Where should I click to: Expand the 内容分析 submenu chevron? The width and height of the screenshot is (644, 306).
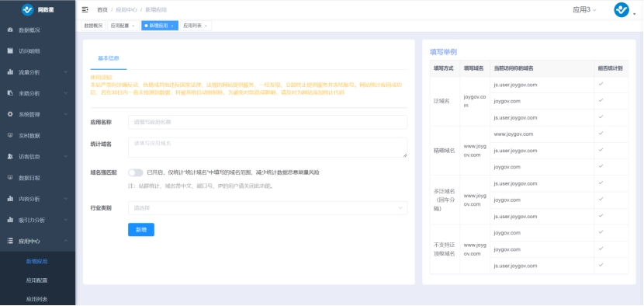point(66,199)
